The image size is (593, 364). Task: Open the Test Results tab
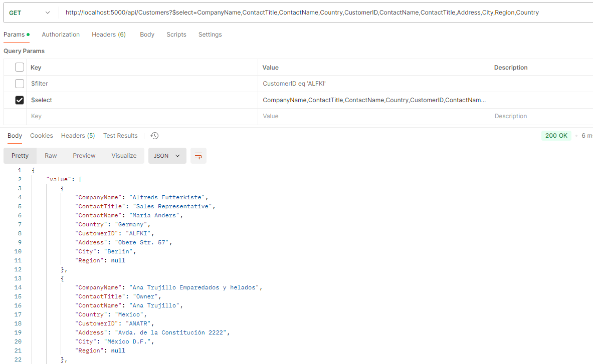click(120, 136)
